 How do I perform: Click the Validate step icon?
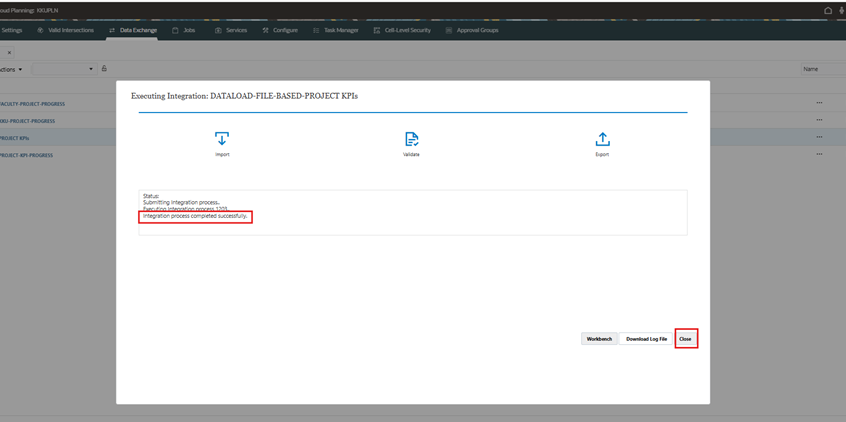pos(411,139)
